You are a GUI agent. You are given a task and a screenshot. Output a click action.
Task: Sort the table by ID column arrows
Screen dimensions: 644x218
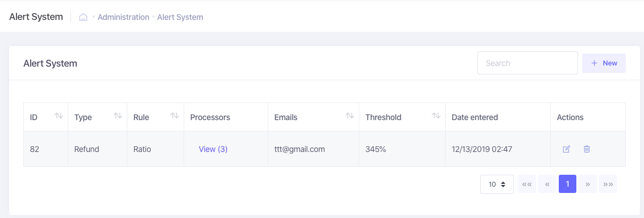pos(59,116)
